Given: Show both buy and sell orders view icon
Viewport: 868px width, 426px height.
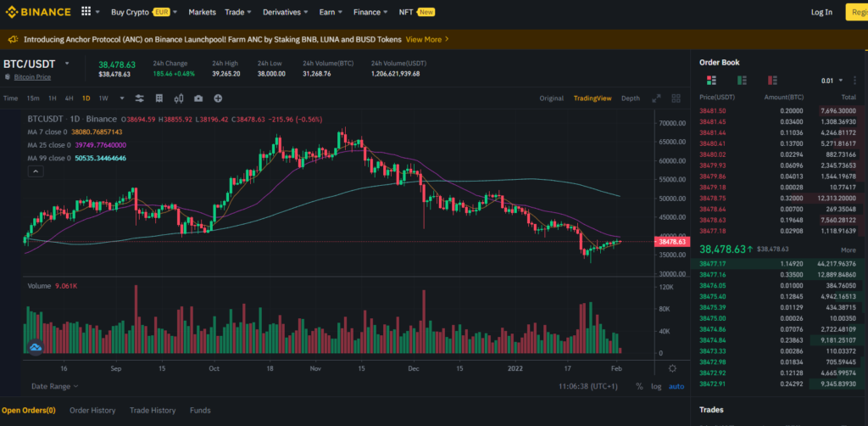Looking at the screenshot, I should [712, 81].
